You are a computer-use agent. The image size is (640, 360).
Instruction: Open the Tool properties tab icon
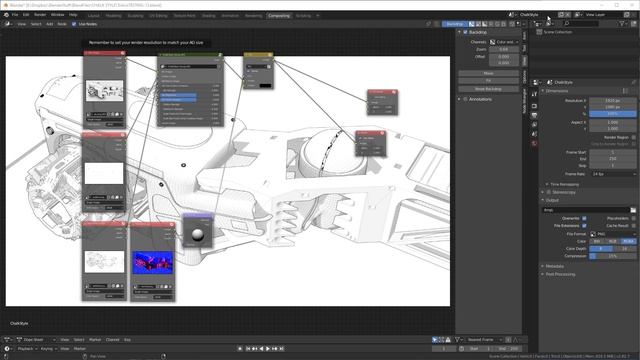[534, 94]
